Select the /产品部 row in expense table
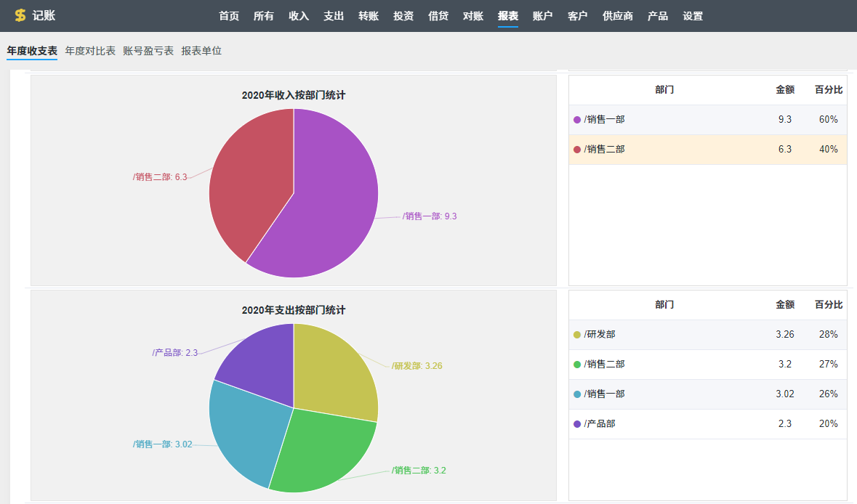 coord(708,423)
